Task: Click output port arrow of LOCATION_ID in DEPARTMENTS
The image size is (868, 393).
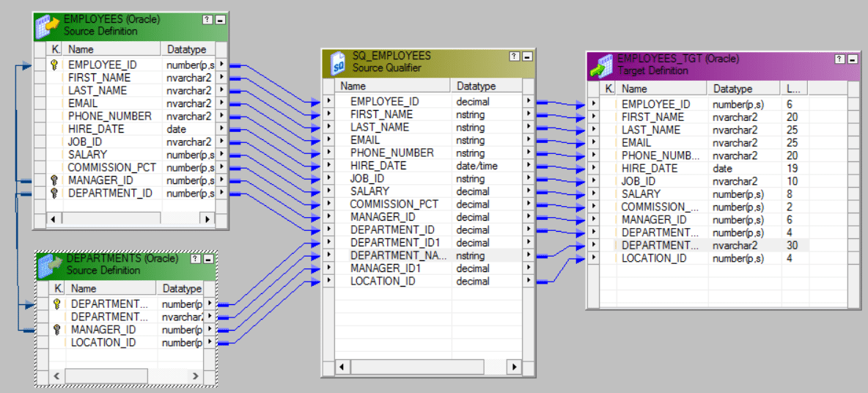Action: [x=209, y=342]
